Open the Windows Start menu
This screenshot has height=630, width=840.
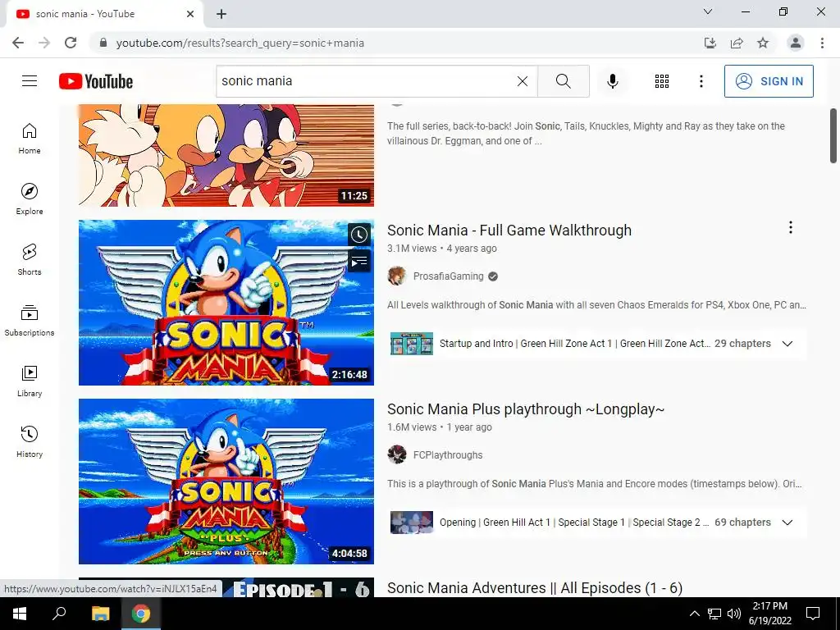(20, 614)
